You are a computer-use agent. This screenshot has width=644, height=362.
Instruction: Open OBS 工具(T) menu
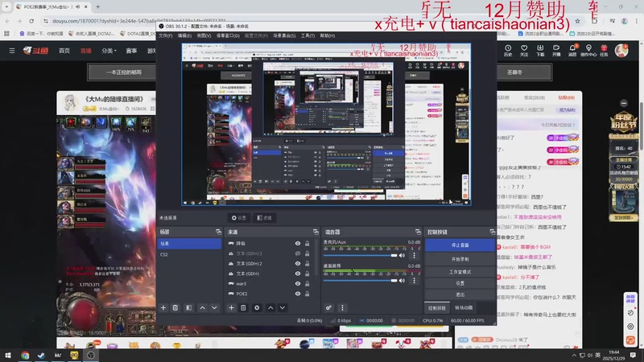(308, 35)
